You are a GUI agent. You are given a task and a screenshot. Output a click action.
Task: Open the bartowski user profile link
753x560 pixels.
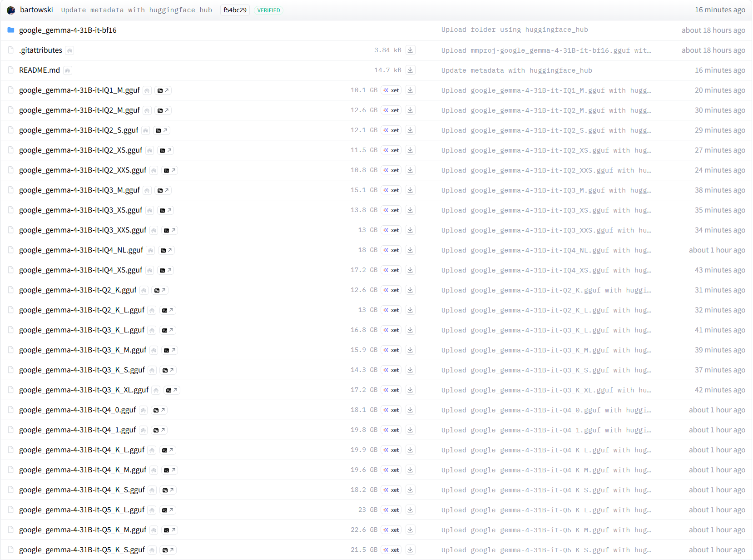36,10
